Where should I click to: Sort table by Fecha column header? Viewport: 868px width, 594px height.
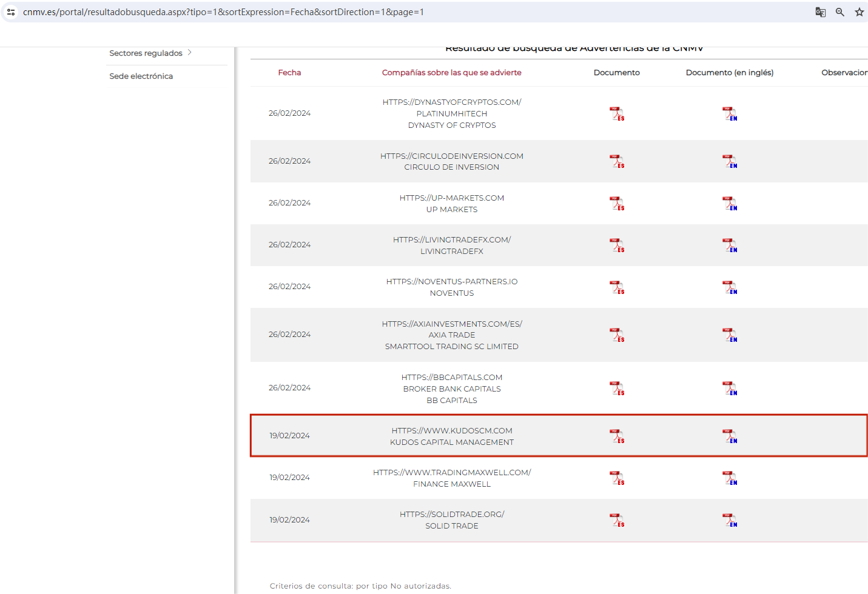point(289,73)
